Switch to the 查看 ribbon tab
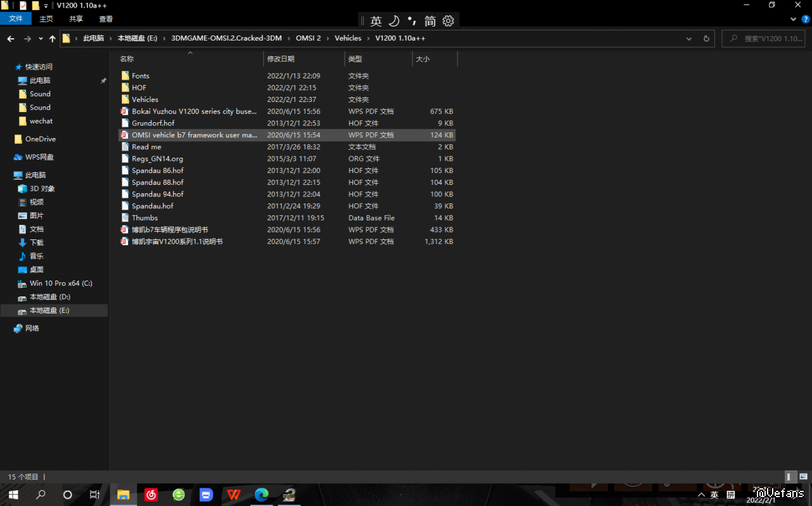812x506 pixels. click(106, 19)
